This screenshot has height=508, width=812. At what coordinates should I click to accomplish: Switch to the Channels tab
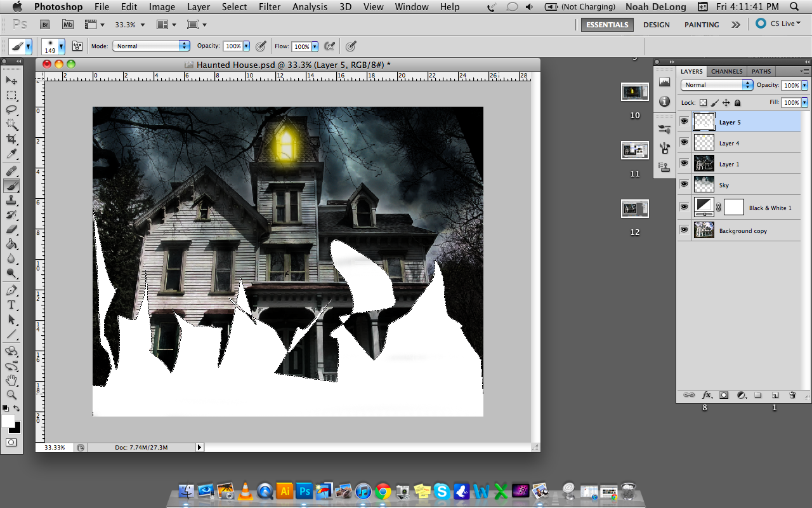(726, 71)
